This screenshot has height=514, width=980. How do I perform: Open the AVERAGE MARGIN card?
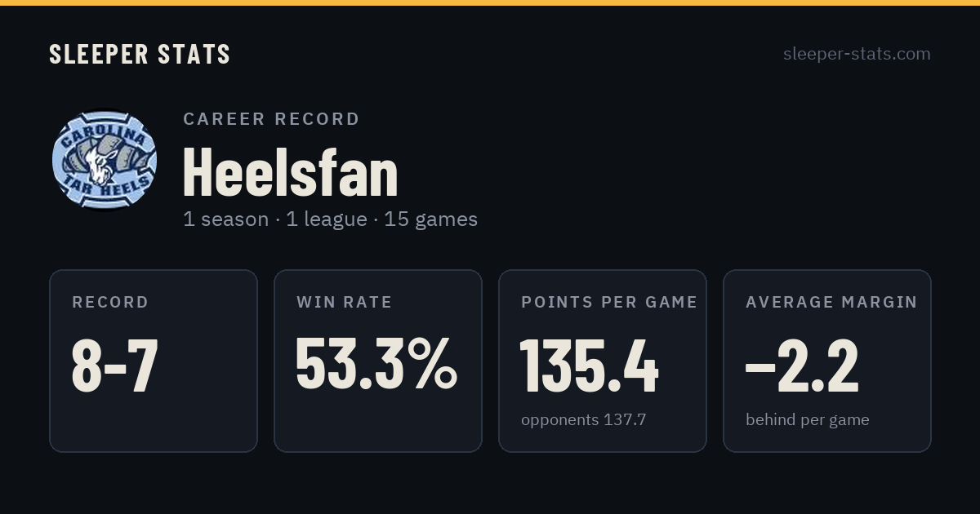[x=827, y=361]
